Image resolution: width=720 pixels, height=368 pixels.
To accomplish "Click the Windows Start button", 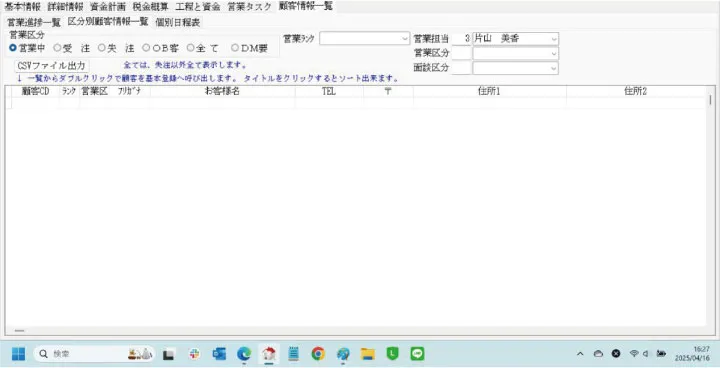I will click(18, 354).
